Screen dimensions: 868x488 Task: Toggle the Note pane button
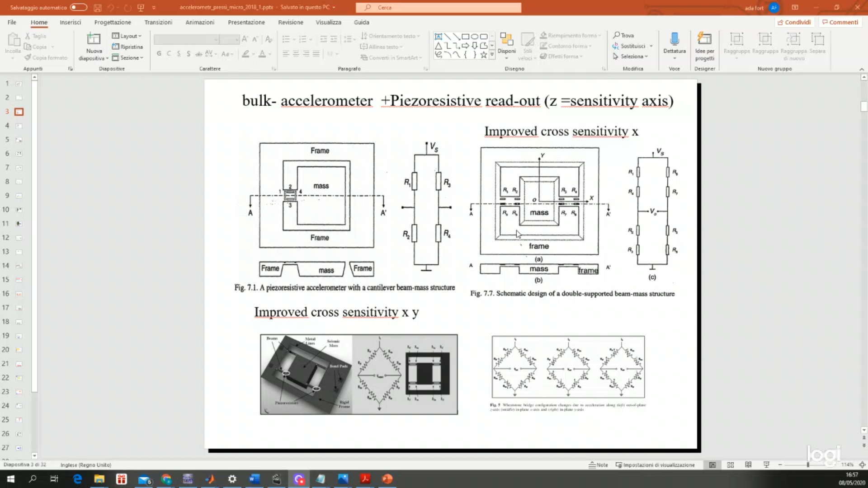click(x=598, y=465)
